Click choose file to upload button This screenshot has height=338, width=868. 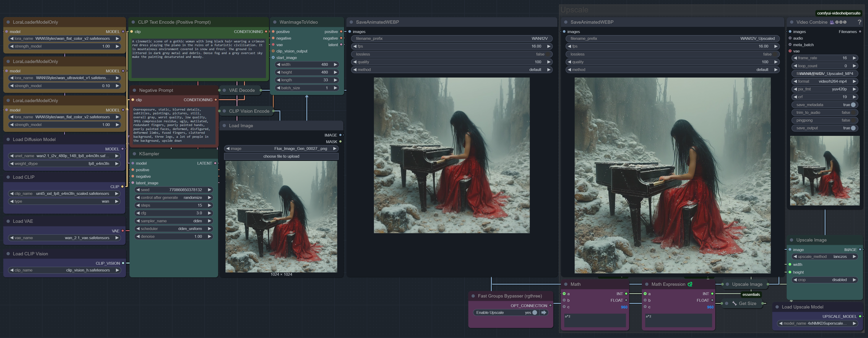click(x=281, y=156)
